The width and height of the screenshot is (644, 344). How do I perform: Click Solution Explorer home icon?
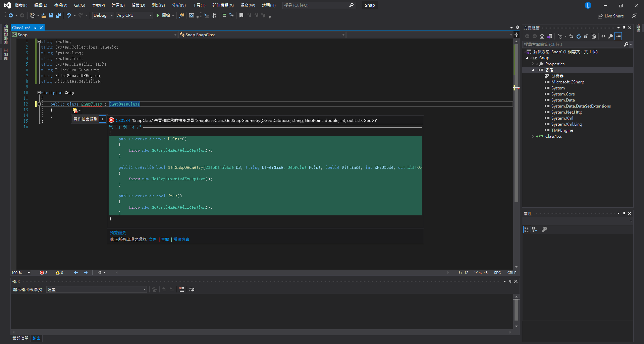coord(542,36)
